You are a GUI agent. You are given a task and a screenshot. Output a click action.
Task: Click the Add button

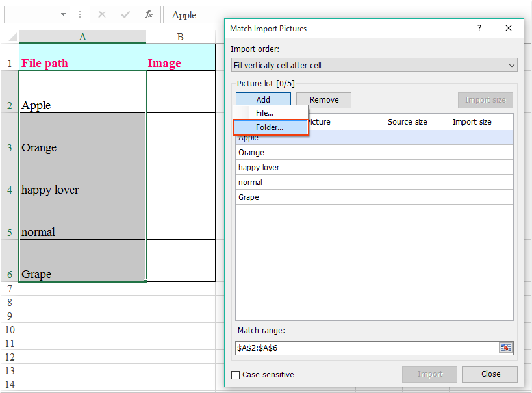pos(263,100)
